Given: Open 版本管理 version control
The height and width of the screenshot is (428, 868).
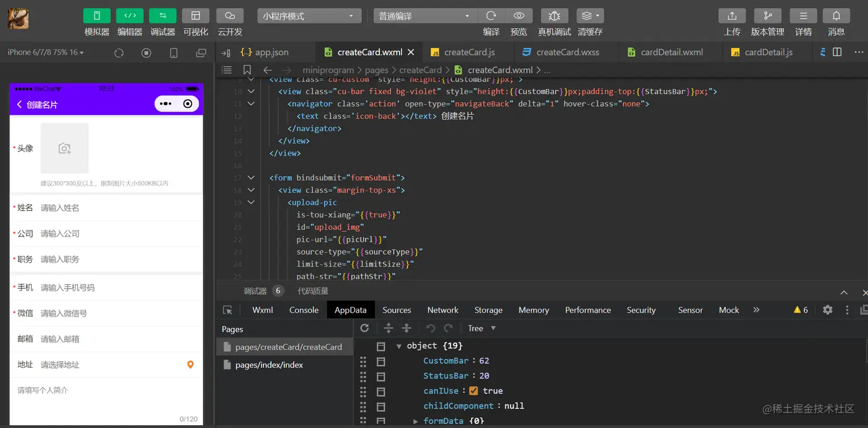Looking at the screenshot, I should tap(768, 15).
